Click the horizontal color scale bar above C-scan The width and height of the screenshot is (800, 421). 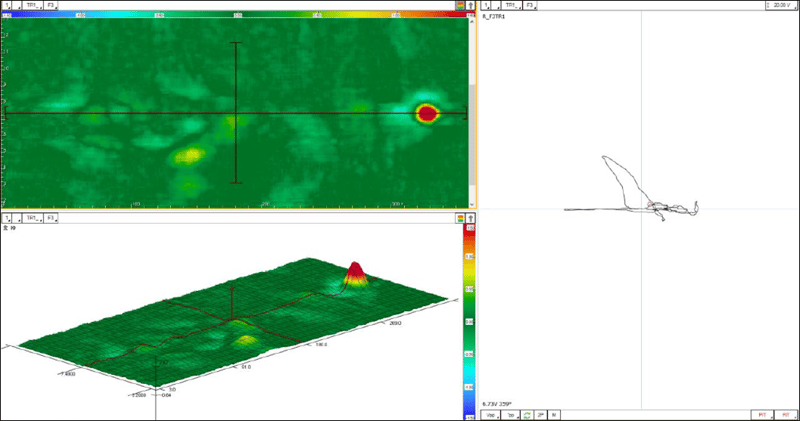235,15
